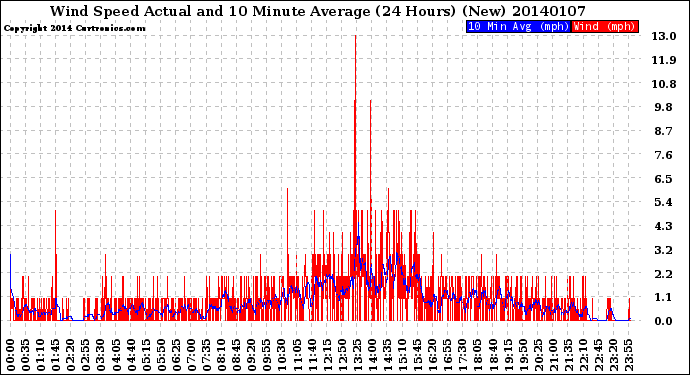Select the blue 10 Min Avg (mph) legend
Screen dimensions: 690x375
point(518,26)
